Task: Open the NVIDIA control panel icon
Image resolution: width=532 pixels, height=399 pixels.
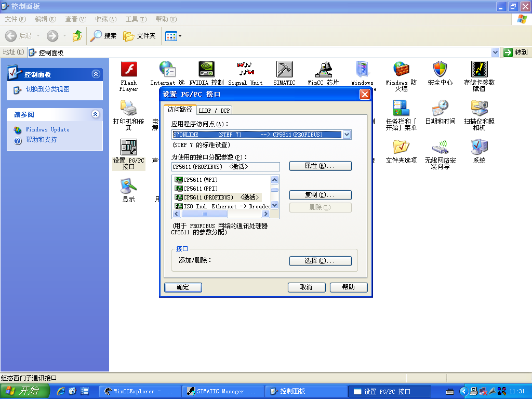Action: pos(206,73)
